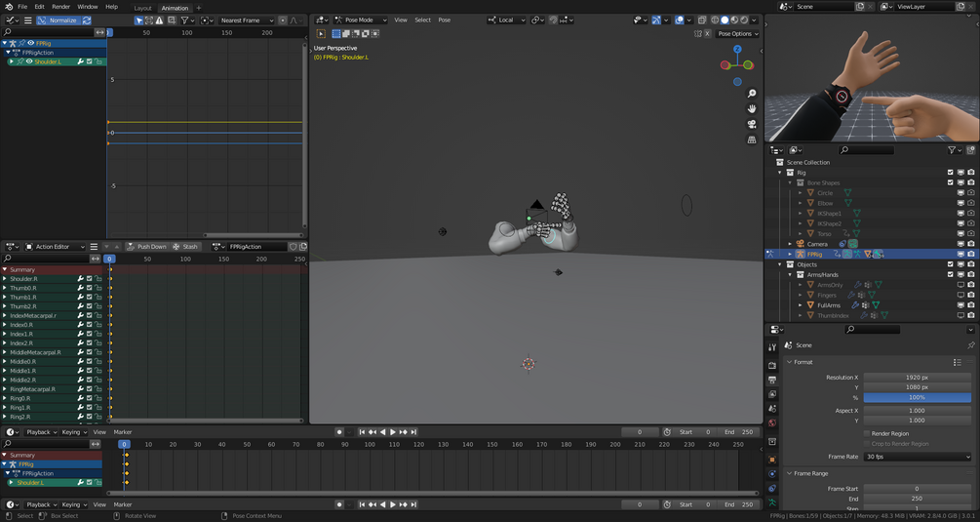980x522 pixels.
Task: Toggle the X-axis mirror X button near Pose Options
Action: tap(707, 34)
